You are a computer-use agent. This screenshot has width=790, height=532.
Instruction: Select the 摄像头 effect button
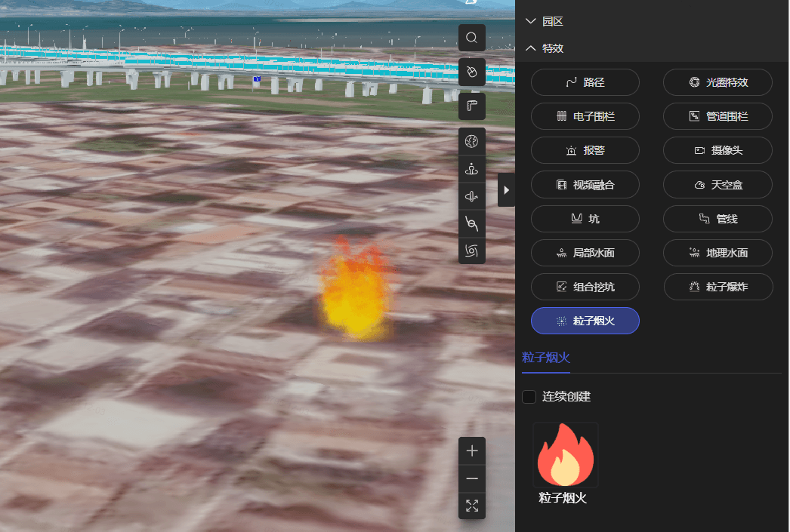coord(717,150)
